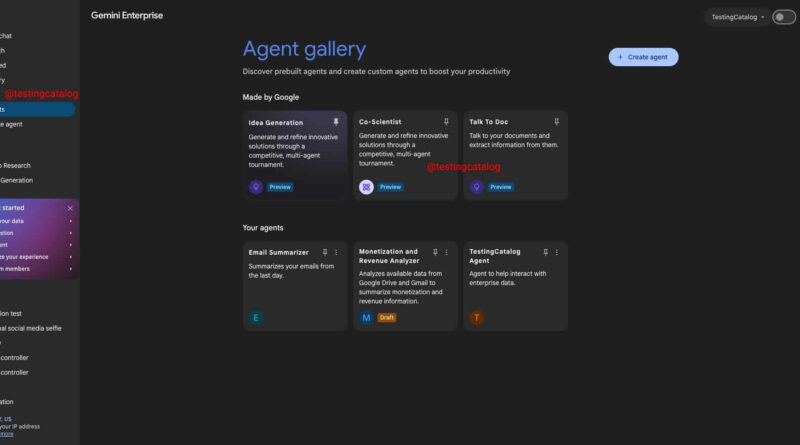The width and height of the screenshot is (800, 445).
Task: Open the TestingCatalog account dropdown
Action: (x=737, y=17)
